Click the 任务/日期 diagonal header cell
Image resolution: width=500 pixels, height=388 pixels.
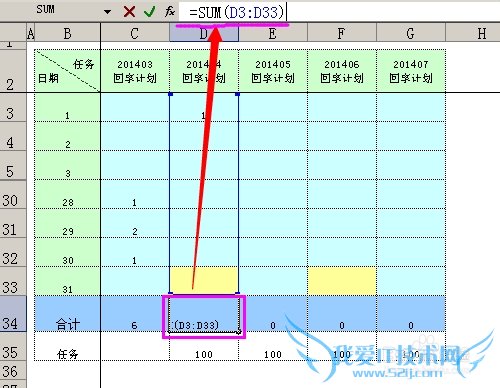68,71
